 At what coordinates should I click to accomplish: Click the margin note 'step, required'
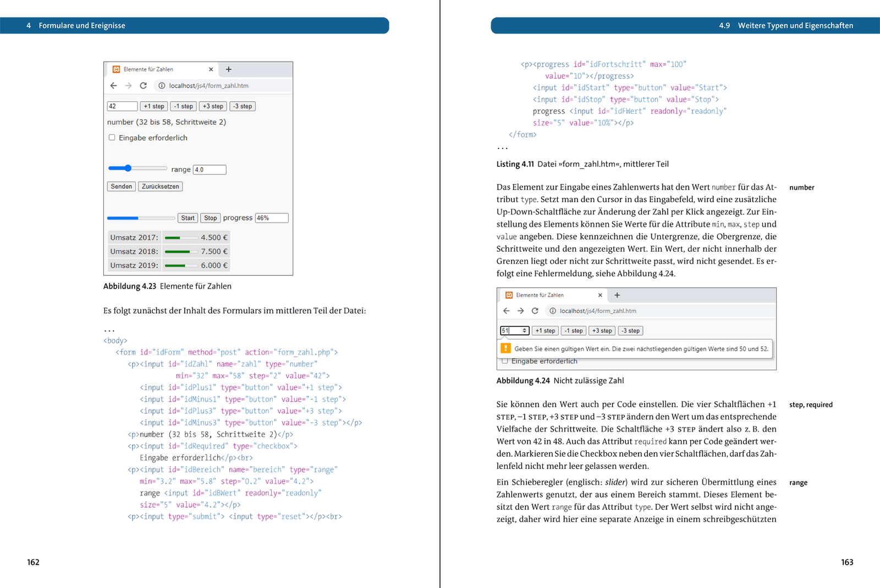(x=811, y=405)
